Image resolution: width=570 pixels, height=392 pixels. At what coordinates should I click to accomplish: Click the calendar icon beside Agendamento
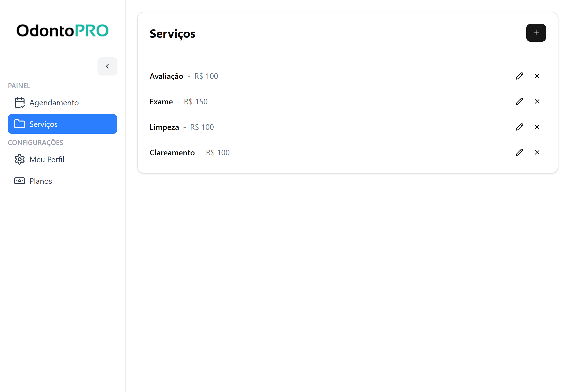(20, 103)
